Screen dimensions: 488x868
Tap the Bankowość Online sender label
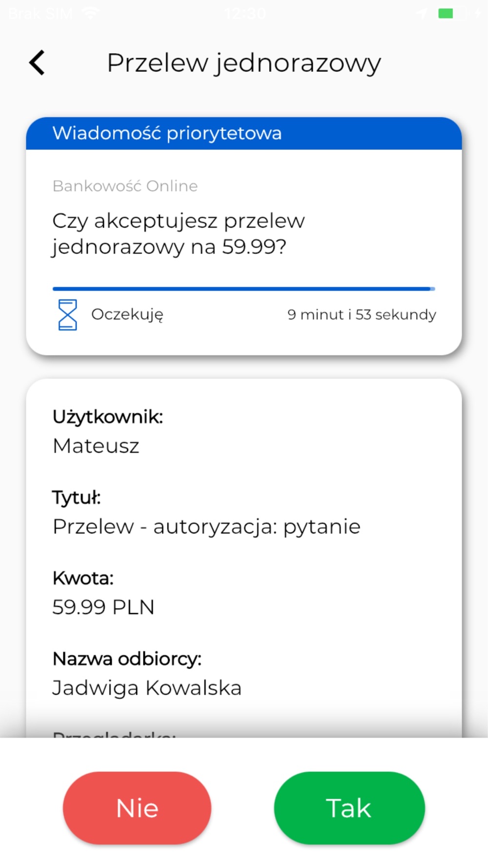click(x=125, y=186)
